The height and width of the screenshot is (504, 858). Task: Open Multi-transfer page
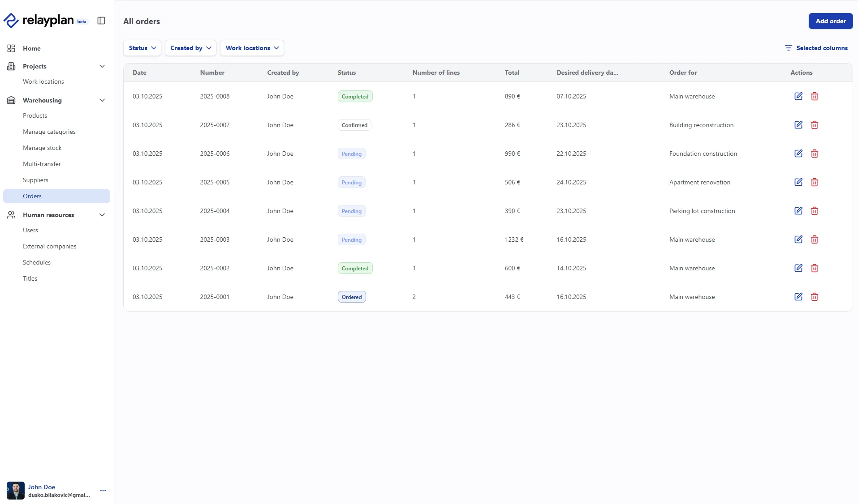click(x=42, y=164)
